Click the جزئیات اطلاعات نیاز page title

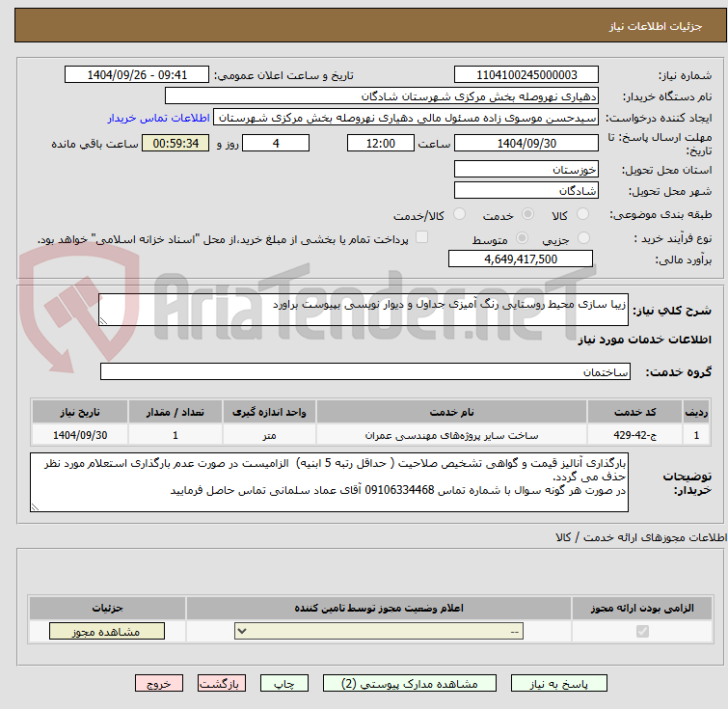coord(656,26)
